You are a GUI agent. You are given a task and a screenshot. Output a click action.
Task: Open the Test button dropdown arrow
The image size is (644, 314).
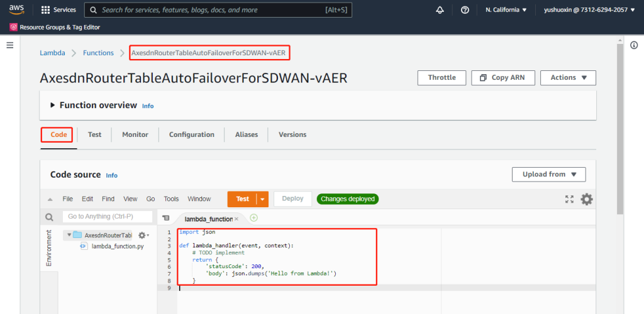pos(263,199)
